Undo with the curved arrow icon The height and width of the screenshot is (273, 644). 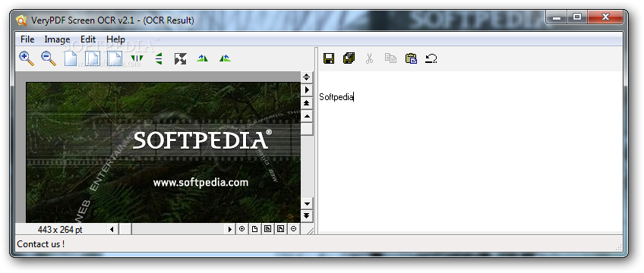[x=431, y=58]
